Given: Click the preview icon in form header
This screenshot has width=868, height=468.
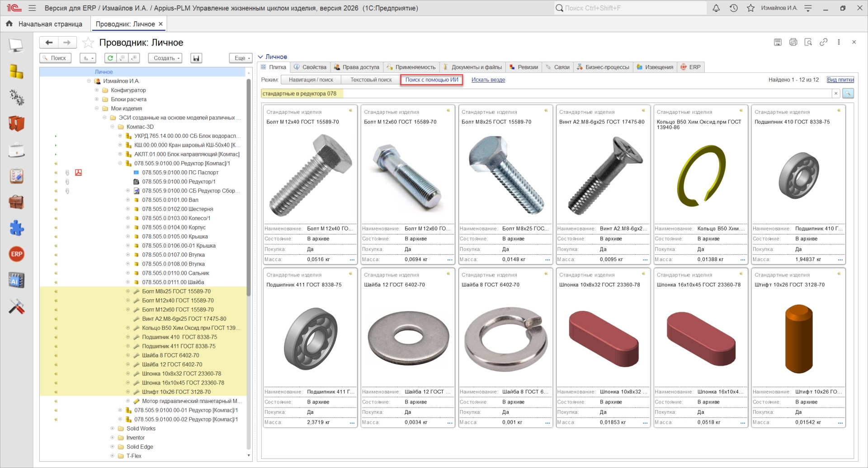Looking at the screenshot, I should coord(808,42).
